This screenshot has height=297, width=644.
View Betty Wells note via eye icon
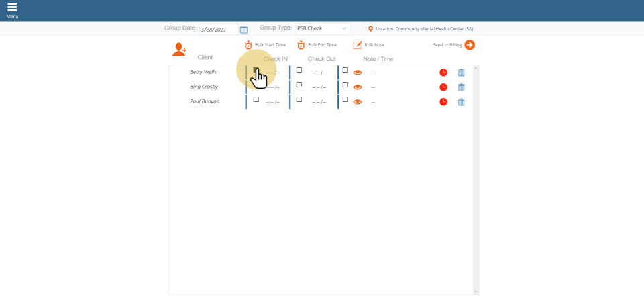tap(358, 72)
